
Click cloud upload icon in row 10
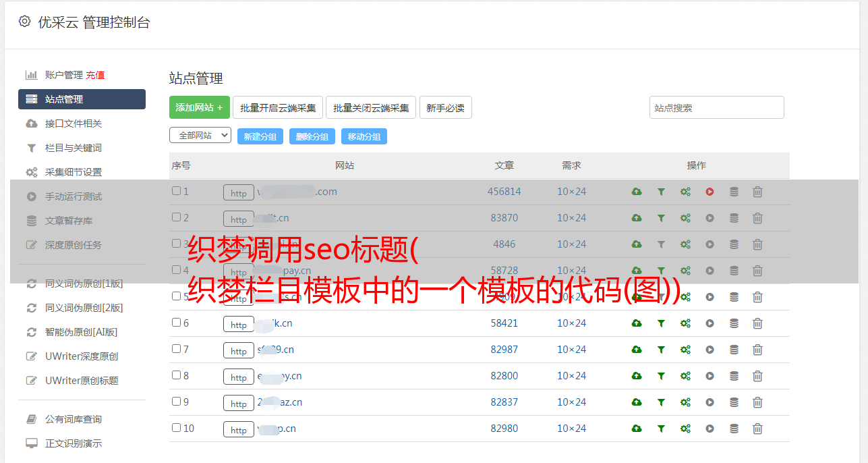point(637,429)
